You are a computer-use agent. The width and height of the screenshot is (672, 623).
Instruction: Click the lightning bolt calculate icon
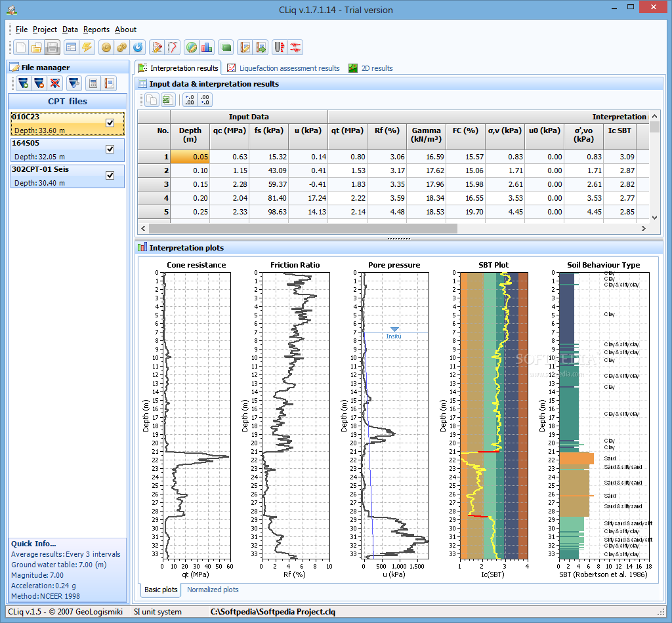click(x=87, y=47)
